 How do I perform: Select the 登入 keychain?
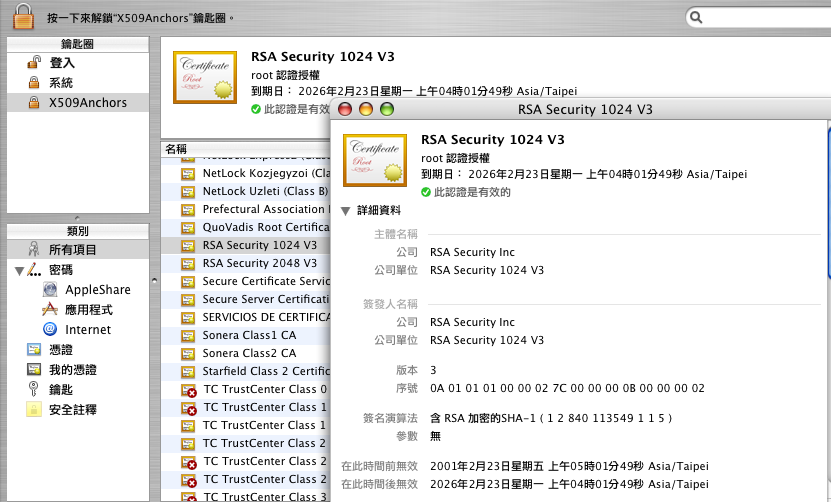click(78, 63)
